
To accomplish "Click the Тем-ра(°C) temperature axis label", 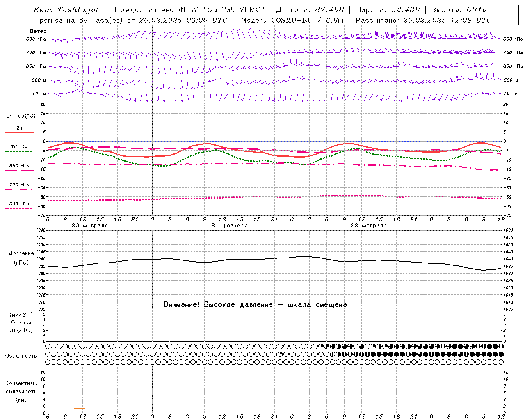I will [19, 116].
